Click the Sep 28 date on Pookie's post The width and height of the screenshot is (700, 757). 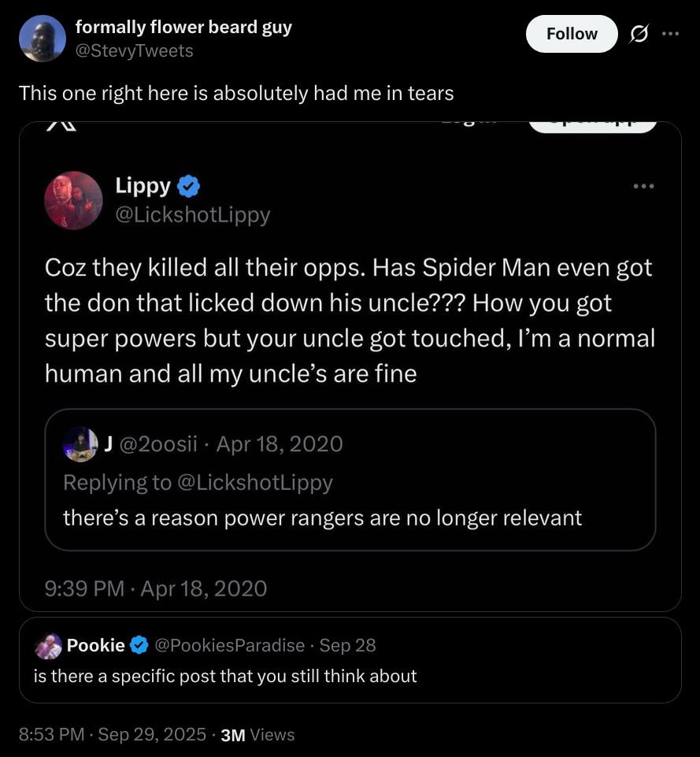[x=347, y=646]
